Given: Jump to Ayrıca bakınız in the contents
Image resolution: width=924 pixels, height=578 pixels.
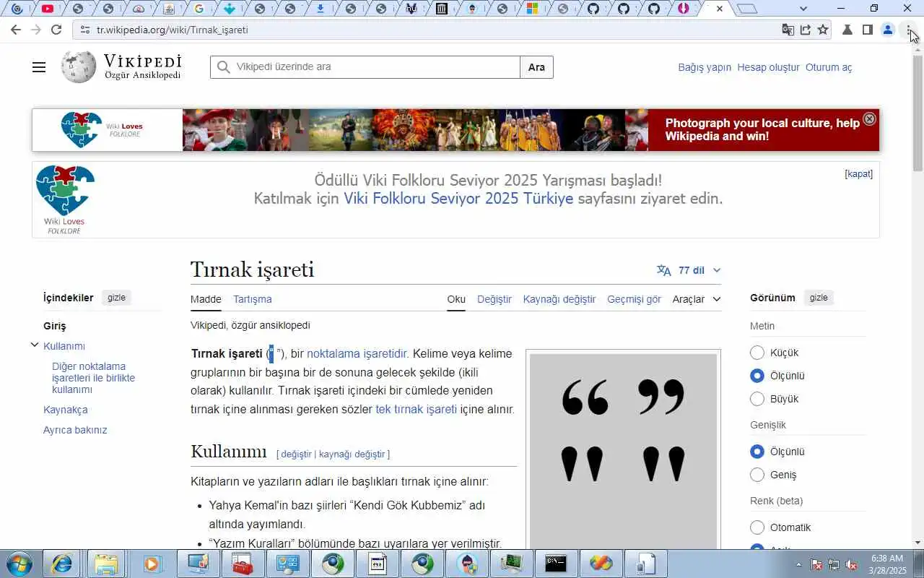Looking at the screenshot, I should pos(75,430).
